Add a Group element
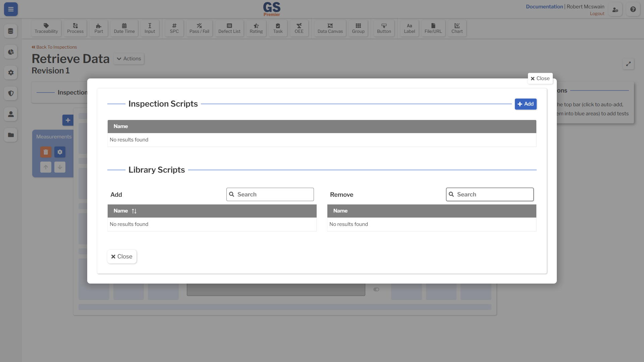 (x=358, y=28)
